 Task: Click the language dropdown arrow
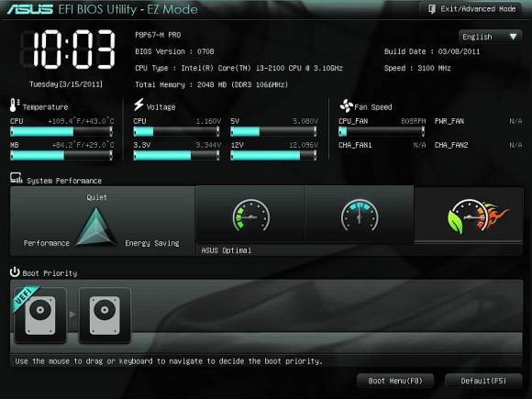(513, 37)
